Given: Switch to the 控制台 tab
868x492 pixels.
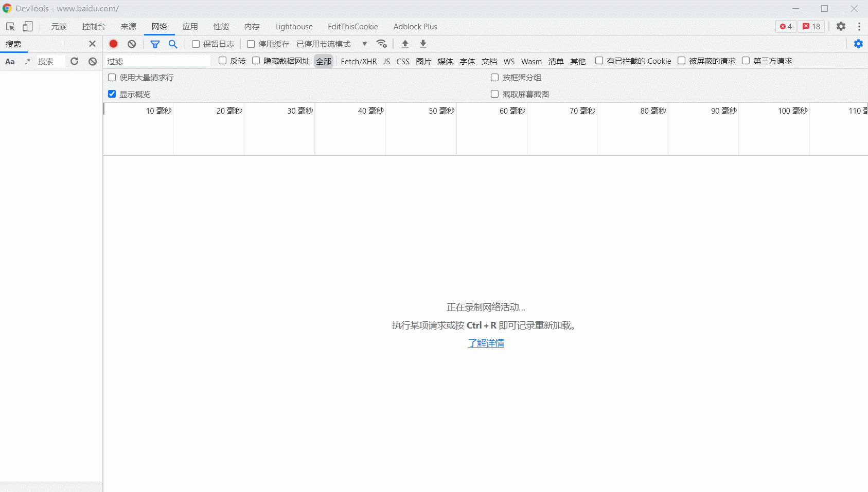Looking at the screenshot, I should pyautogui.click(x=93, y=26).
